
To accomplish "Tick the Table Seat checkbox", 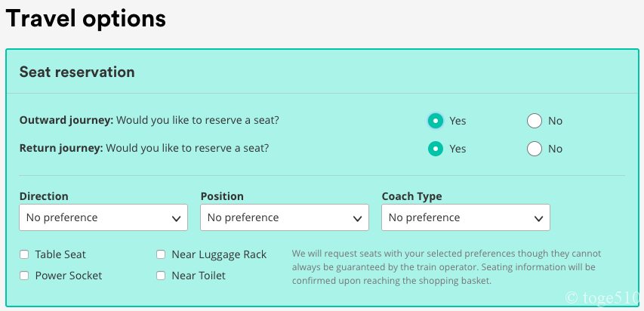I will coord(25,254).
